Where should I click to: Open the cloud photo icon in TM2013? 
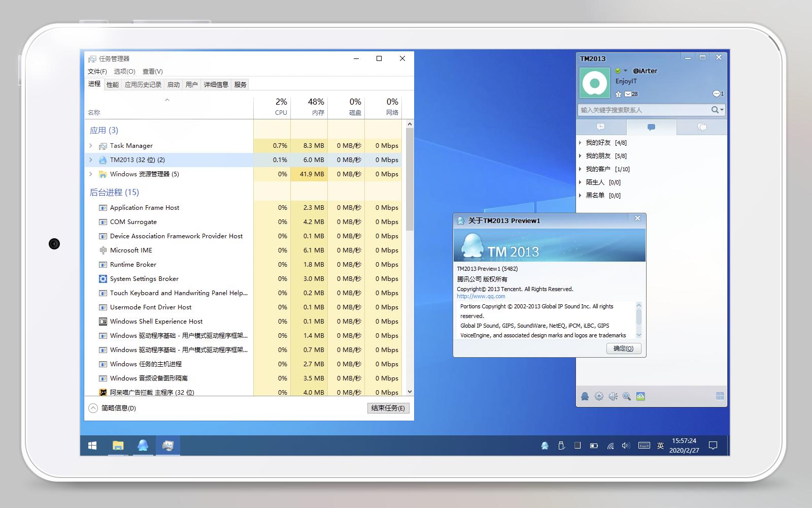tap(640, 396)
